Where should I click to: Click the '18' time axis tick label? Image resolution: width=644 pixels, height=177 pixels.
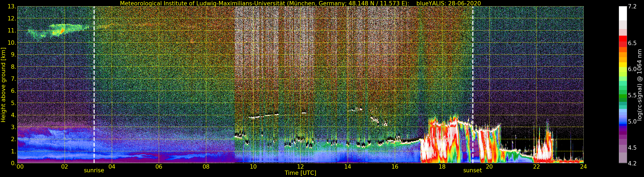pyautogui.click(x=442, y=166)
